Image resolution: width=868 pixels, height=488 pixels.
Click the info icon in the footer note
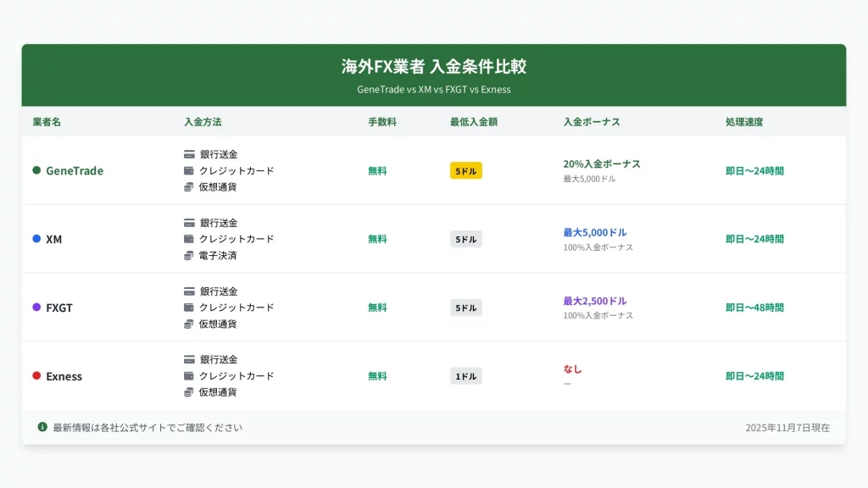pyautogui.click(x=42, y=427)
